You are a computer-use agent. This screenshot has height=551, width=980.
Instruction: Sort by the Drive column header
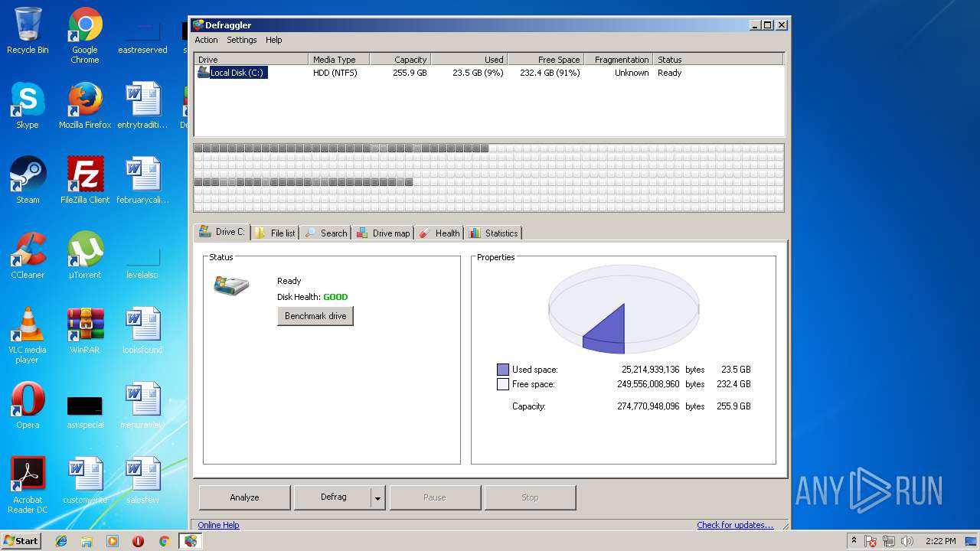pos(251,59)
